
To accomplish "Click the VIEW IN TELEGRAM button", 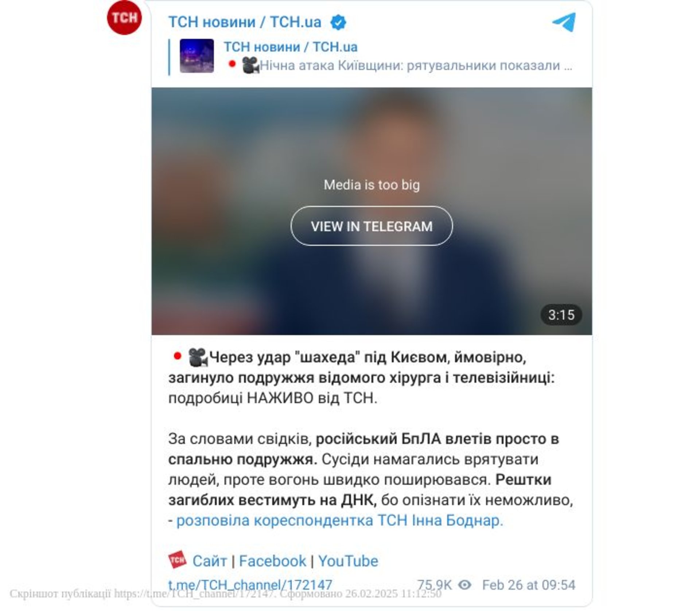I will [372, 226].
